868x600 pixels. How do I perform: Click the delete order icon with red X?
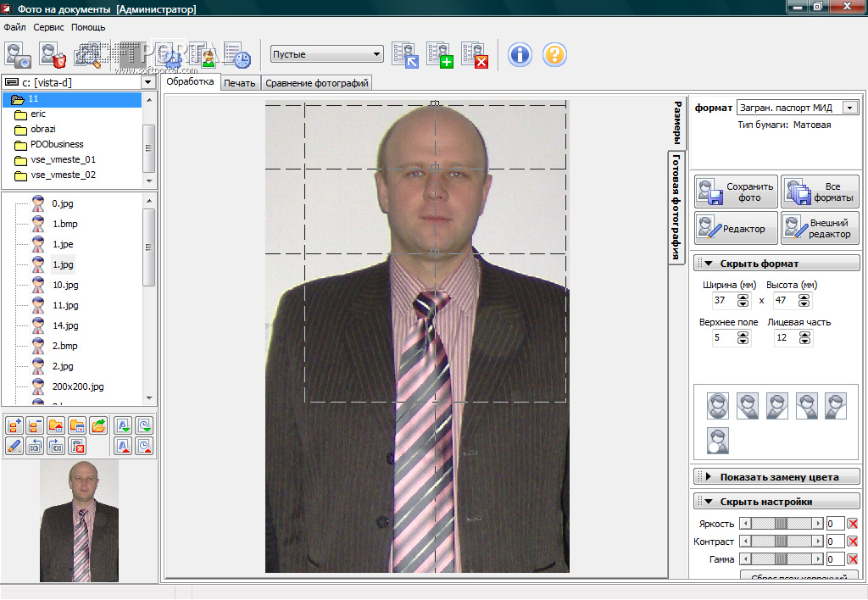point(475,55)
